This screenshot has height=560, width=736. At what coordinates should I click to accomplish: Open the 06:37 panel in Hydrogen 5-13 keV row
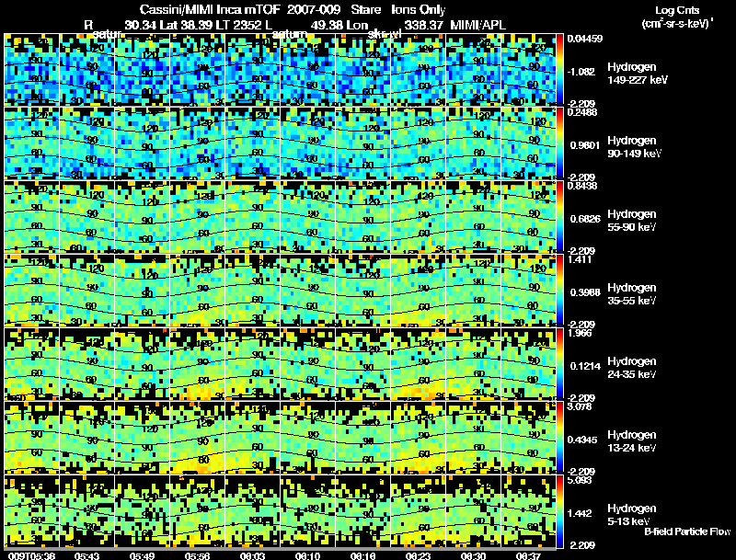528,511
